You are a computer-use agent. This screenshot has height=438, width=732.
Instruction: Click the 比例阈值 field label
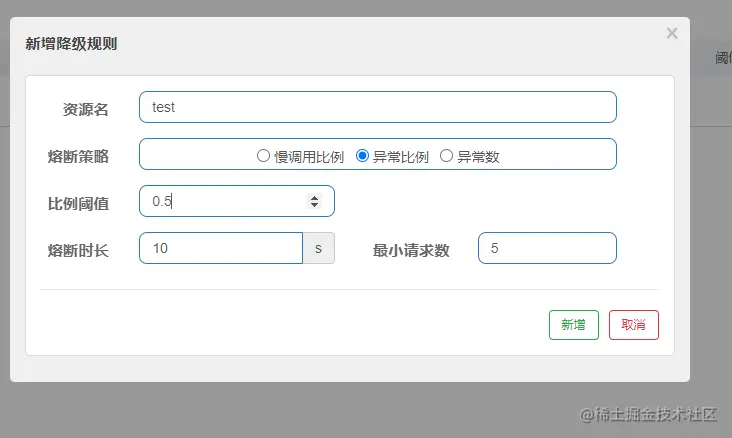[78, 204]
